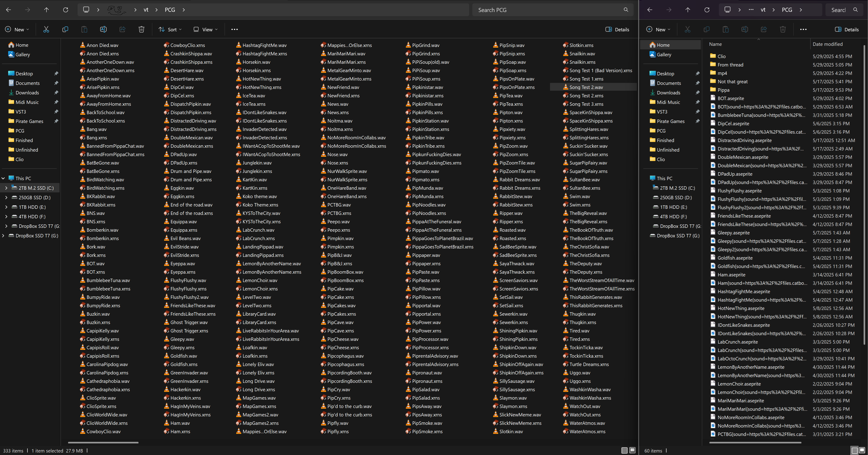Open the Unfinished folder in left sidebar
Image resolution: width=868 pixels, height=455 pixels.
tap(27, 150)
